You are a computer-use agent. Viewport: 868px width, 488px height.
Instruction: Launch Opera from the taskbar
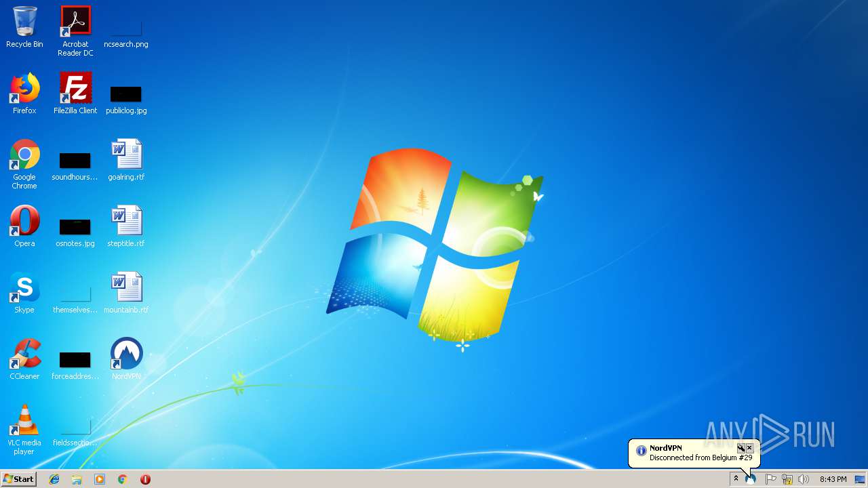(x=145, y=479)
